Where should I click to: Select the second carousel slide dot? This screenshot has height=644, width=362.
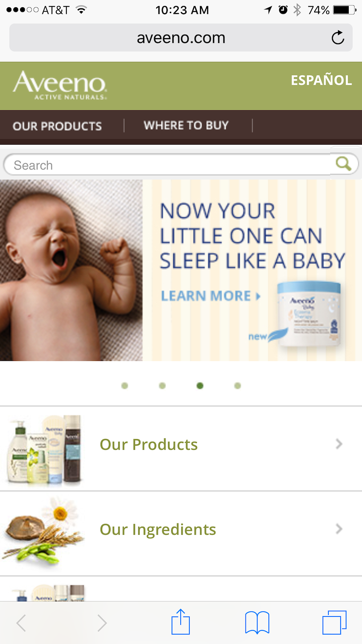point(162,386)
